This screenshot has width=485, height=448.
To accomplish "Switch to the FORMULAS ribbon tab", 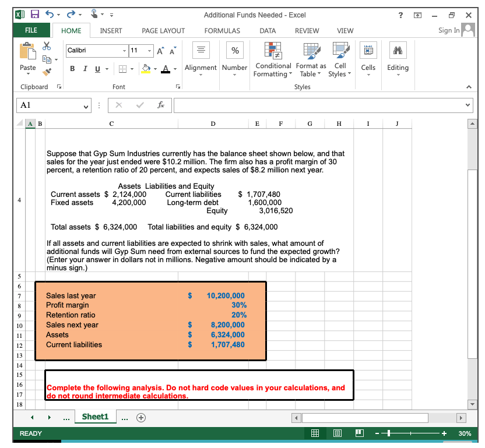I will [222, 30].
